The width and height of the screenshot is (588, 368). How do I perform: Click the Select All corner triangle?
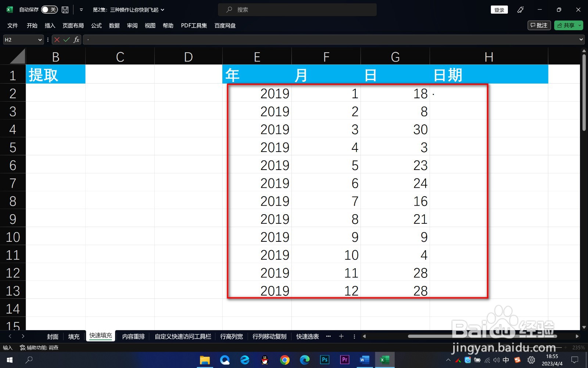pyautogui.click(x=17, y=57)
